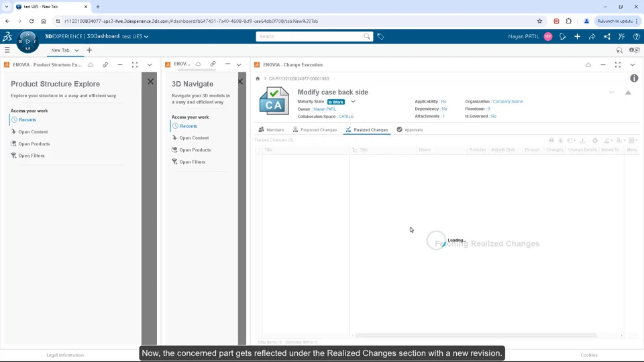Click the find binoculars icon in the table toolbar
This screenshot has width=644, height=362.
551,140
